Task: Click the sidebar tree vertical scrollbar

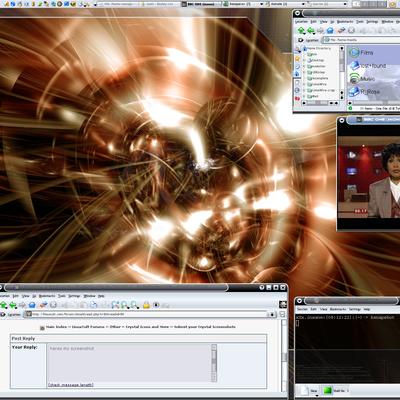Action: [x=342, y=72]
